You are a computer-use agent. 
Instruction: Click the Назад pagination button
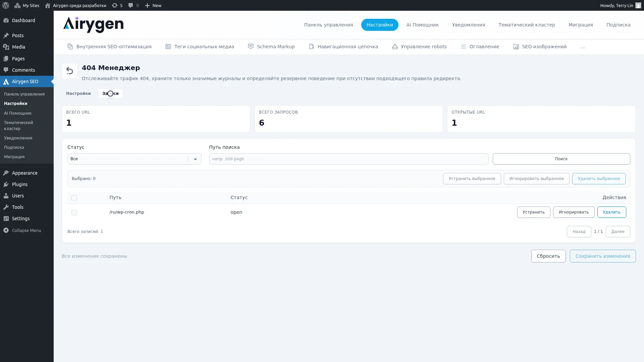point(579,232)
